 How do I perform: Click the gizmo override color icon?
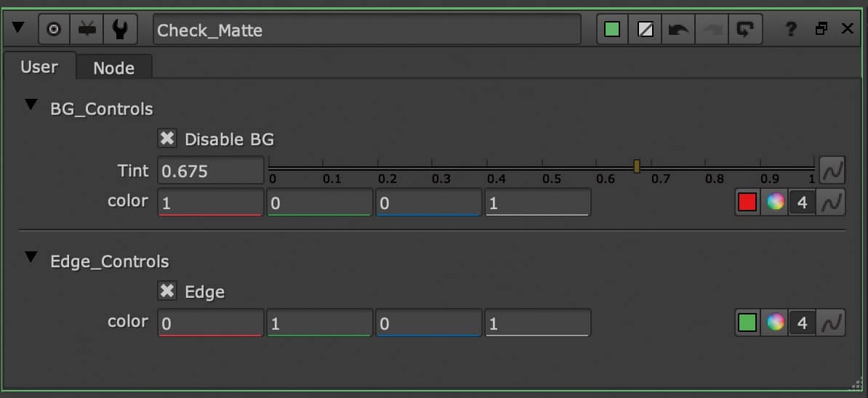coord(645,29)
